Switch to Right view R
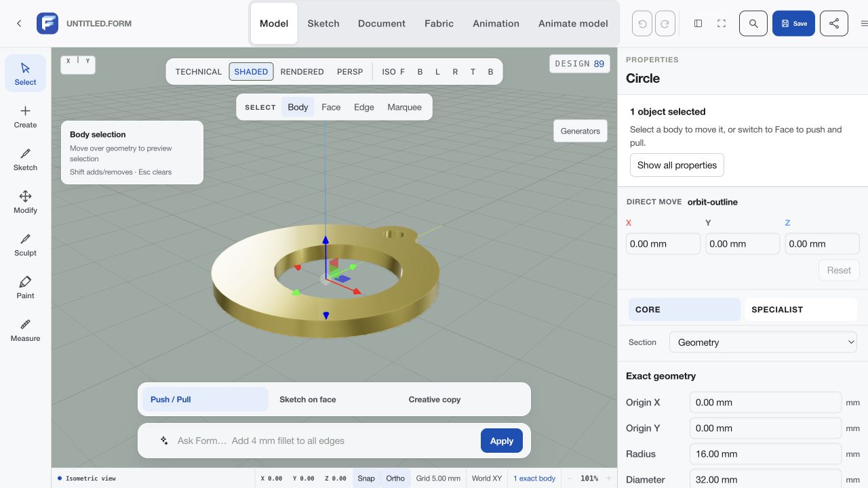The image size is (868, 488). [455, 71]
